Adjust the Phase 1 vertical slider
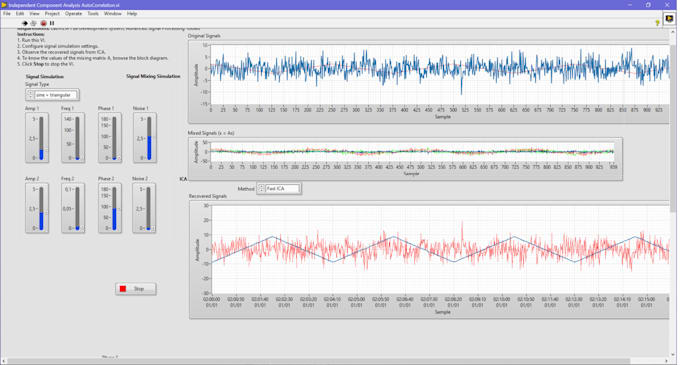This screenshot has width=680, height=365. coord(114,138)
